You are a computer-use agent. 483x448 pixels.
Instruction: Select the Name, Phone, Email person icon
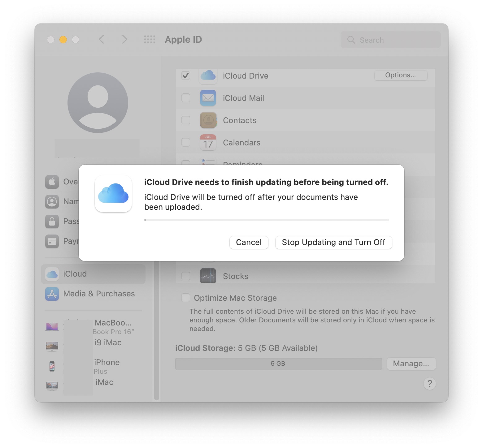point(52,202)
